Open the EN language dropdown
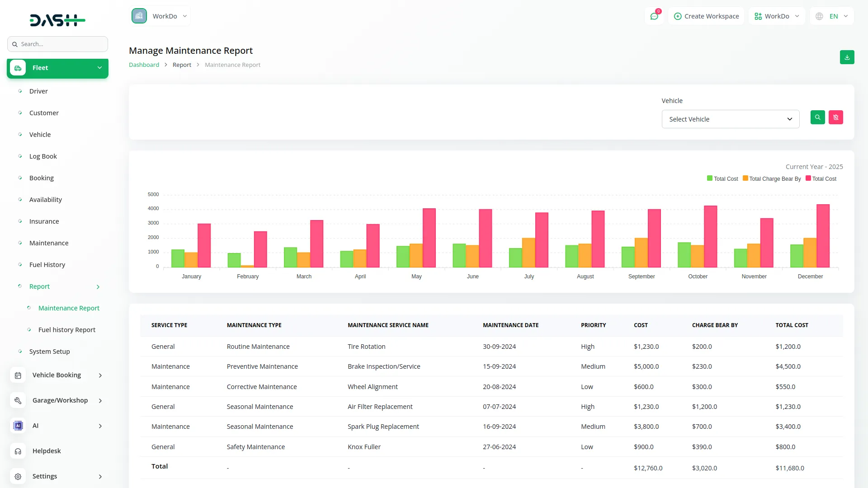The width and height of the screenshot is (868, 488). coord(832,16)
